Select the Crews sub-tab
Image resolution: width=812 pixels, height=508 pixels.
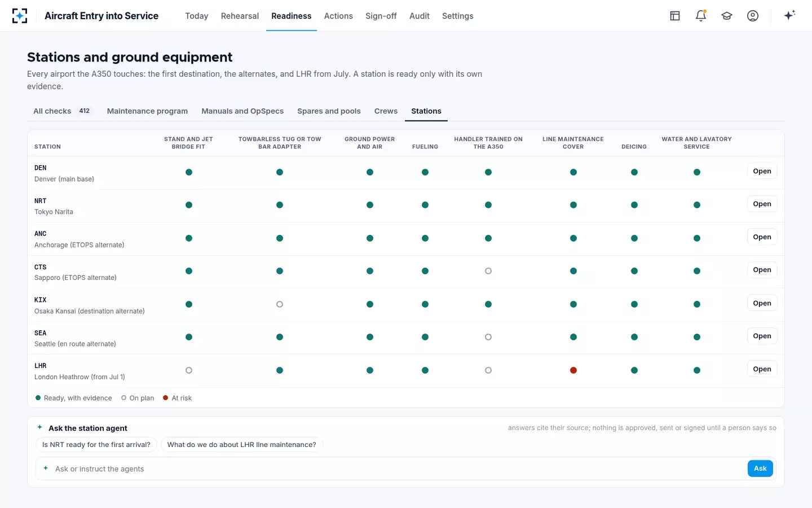click(386, 111)
